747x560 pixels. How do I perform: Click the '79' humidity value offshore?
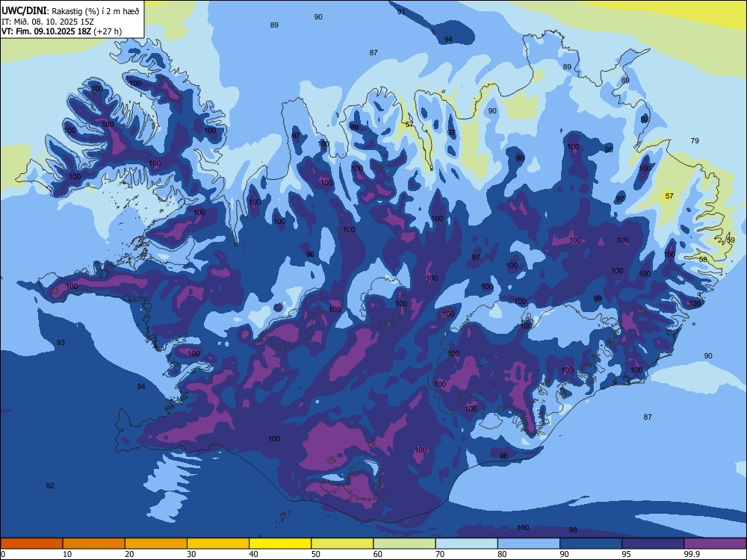pyautogui.click(x=695, y=140)
